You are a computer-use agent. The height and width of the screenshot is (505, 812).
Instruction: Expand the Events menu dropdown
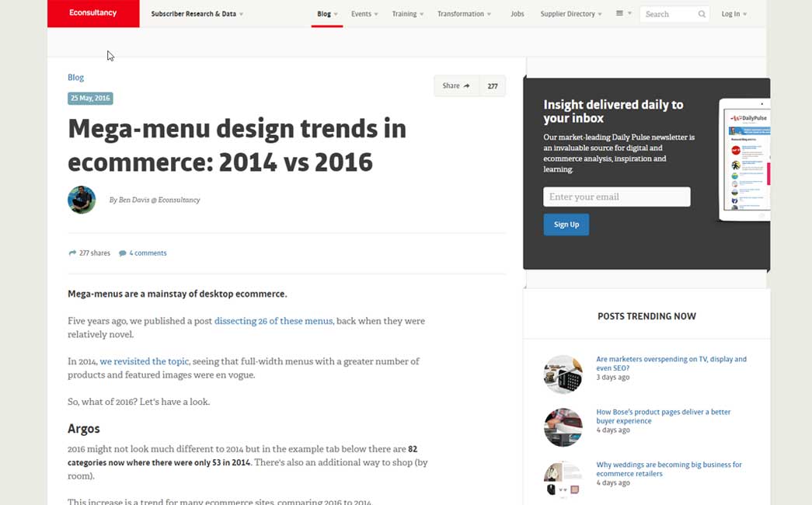364,14
